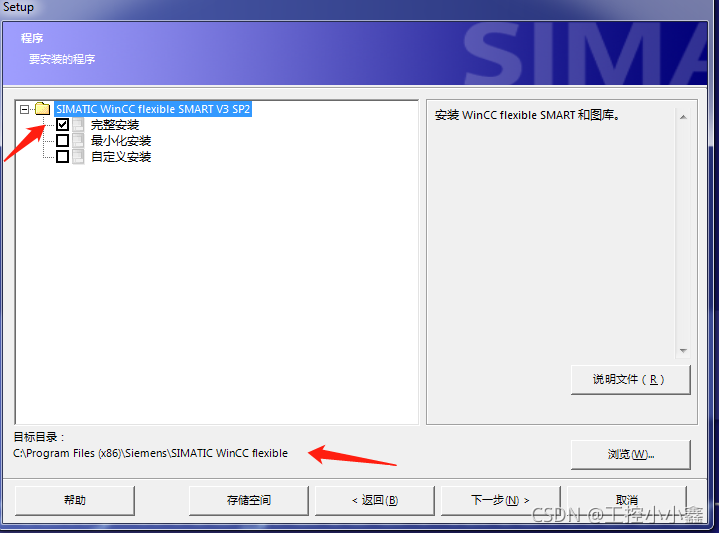Click the package icon beside 完整安装
The height and width of the screenshot is (533, 719).
click(x=78, y=125)
